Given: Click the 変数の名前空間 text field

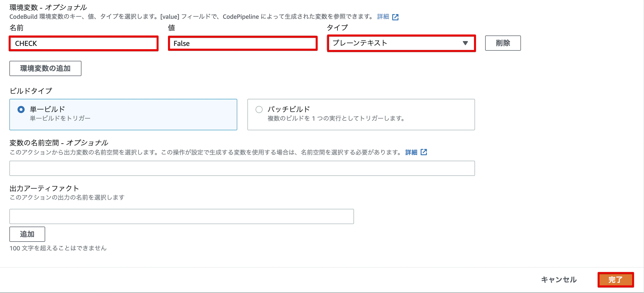Looking at the screenshot, I should [x=242, y=168].
